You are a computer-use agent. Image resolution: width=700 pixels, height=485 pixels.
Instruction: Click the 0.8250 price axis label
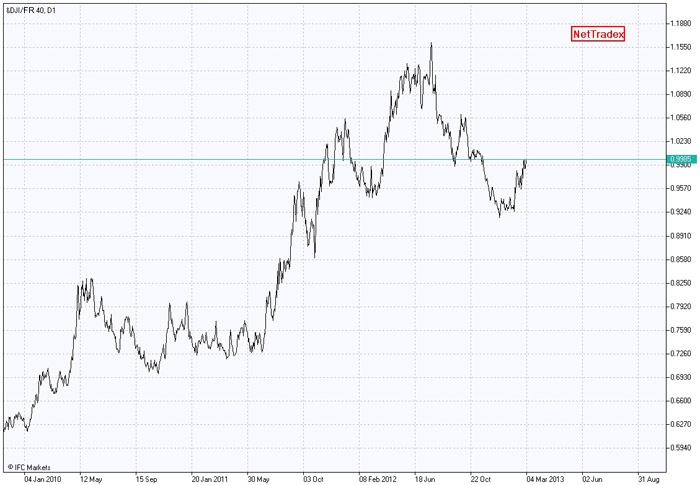pyautogui.click(x=683, y=283)
